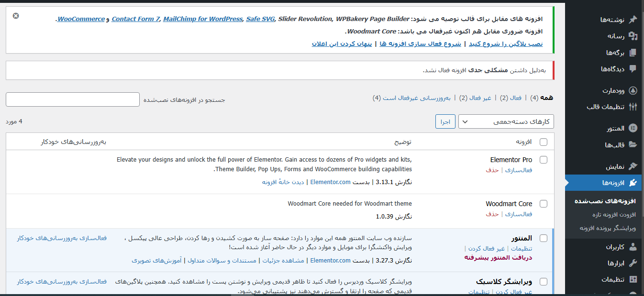Open the کاربران menu item
The width and height of the screenshot is (644, 296).
[604, 247]
